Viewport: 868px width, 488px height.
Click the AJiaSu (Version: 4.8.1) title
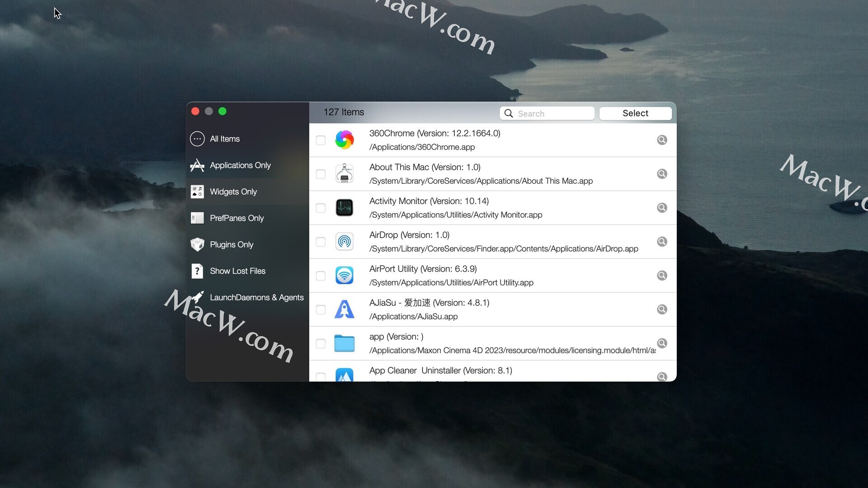[x=429, y=303]
